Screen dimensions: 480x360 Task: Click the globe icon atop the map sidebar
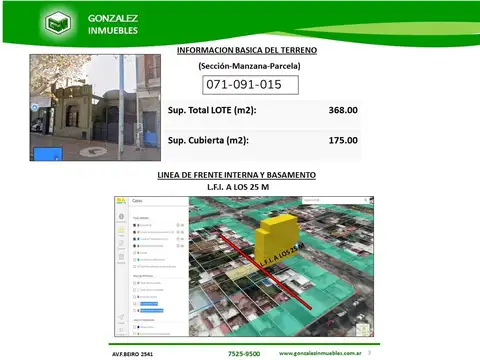point(121,216)
